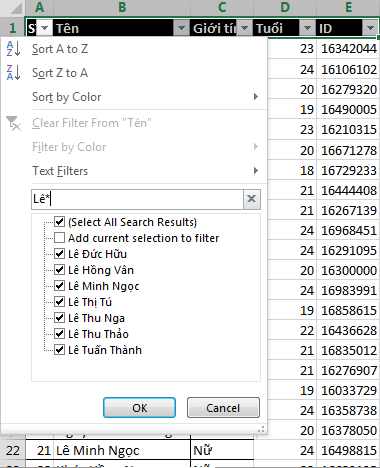
Task: Open the filter dropdown for the Giới tính column
Action: pyautogui.click(x=244, y=28)
